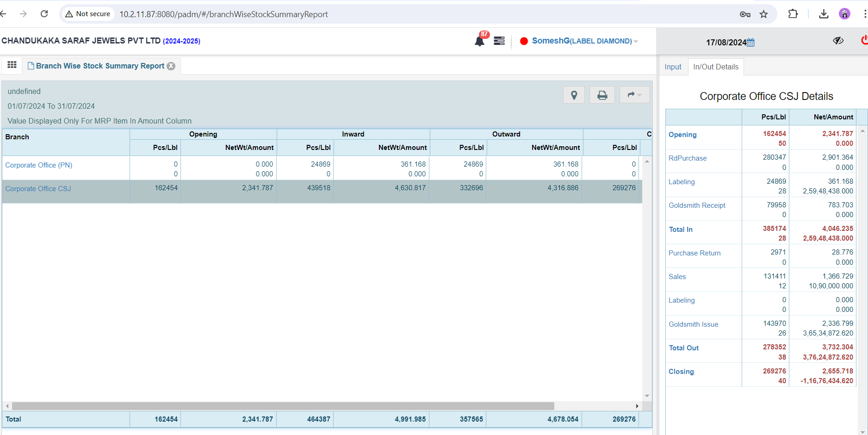Screen dimensions: 868x435
Task: Open the browser extensions puzzle icon
Action: coord(793,14)
